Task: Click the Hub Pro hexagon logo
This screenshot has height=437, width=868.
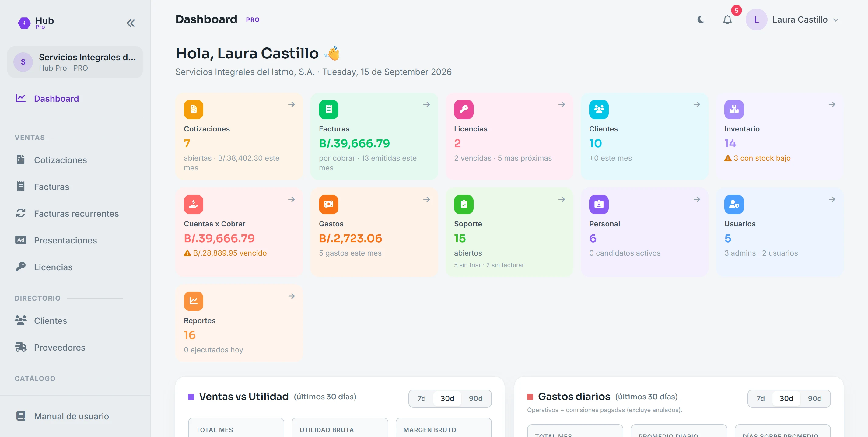Action: coord(24,23)
